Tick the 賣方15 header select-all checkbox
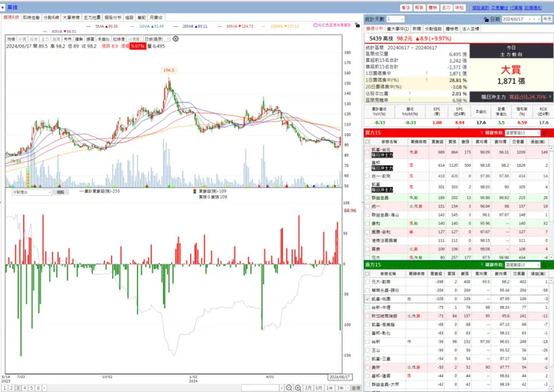The image size is (554, 392). coord(368,274)
